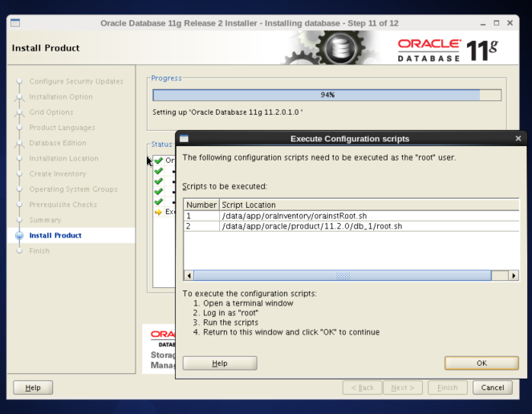532x414 pixels.
Task: Select script row /data/app/oracle/product/11.2.0/db_1/root.sh
Action: pos(351,226)
